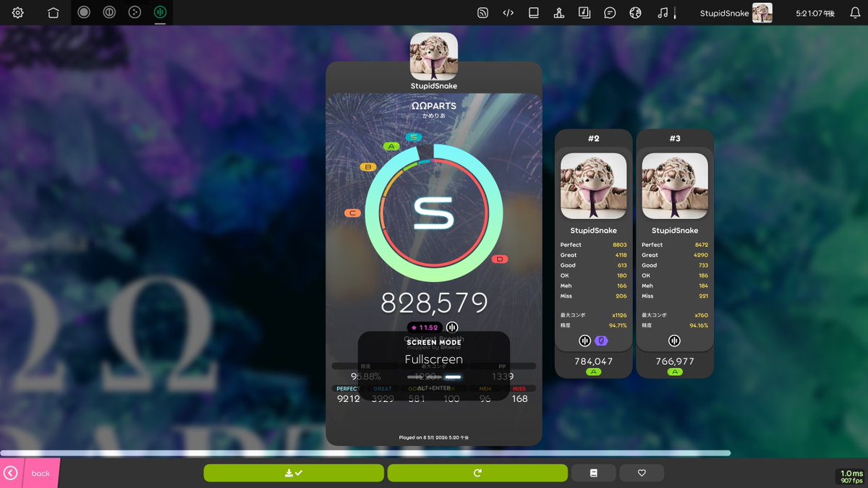This screenshot has width=868, height=488.
Task: Click StupidSnake username on the #2 score panel
Action: tap(593, 231)
